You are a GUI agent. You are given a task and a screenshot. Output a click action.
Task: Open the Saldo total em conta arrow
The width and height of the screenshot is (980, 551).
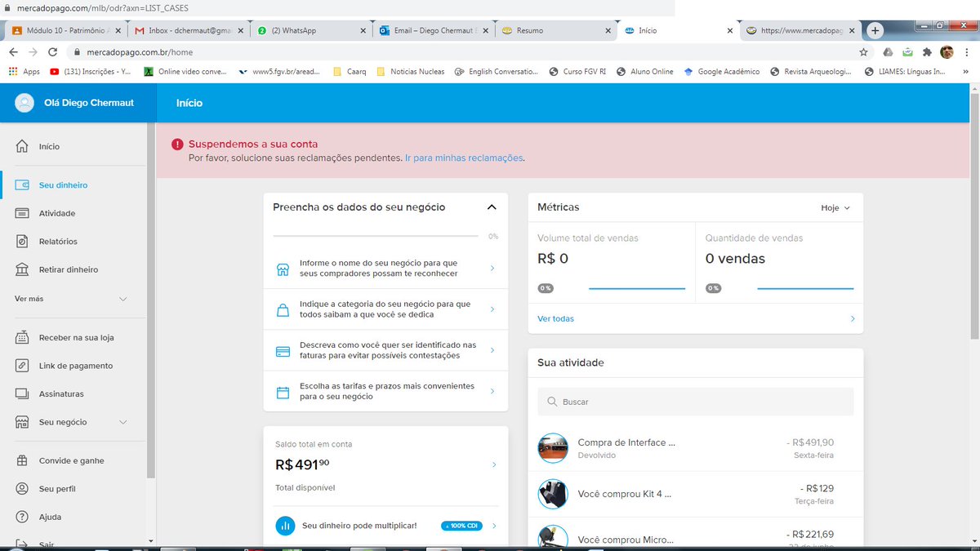point(494,465)
